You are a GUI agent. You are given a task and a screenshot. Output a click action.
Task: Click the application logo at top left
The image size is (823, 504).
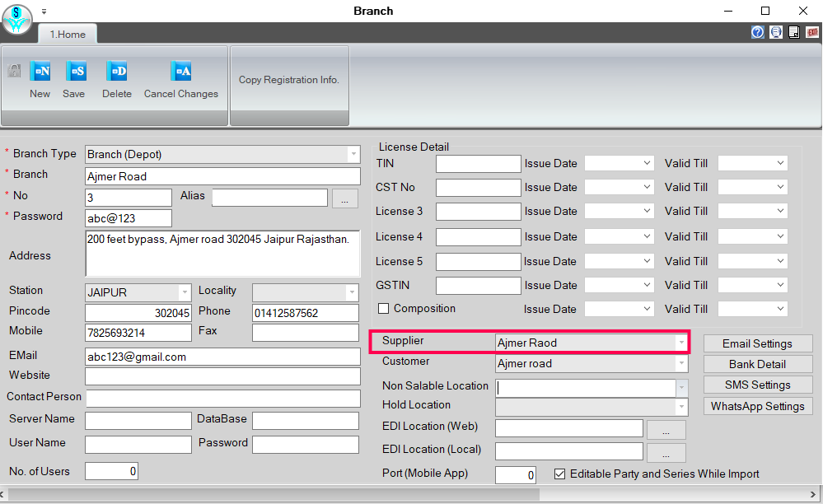click(x=16, y=18)
